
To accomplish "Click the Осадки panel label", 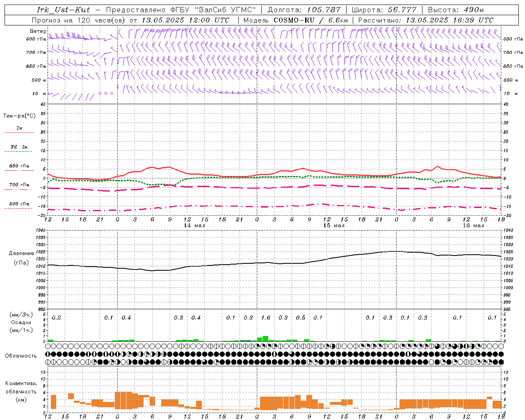I will coord(21,322).
